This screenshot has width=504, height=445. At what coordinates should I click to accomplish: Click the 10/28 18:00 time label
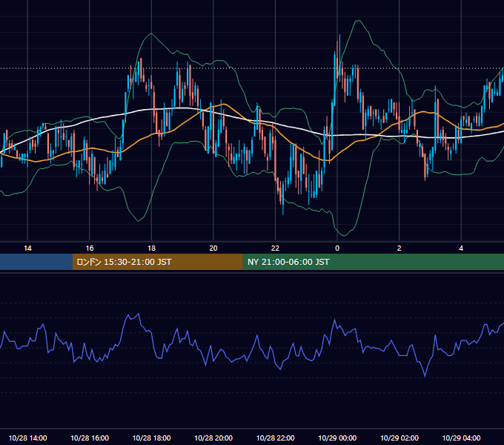[x=151, y=438]
